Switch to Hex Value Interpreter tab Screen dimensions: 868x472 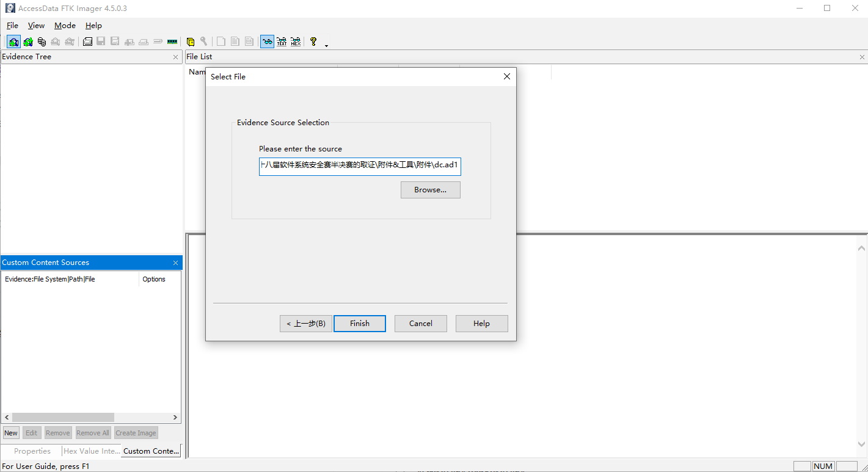pos(92,451)
